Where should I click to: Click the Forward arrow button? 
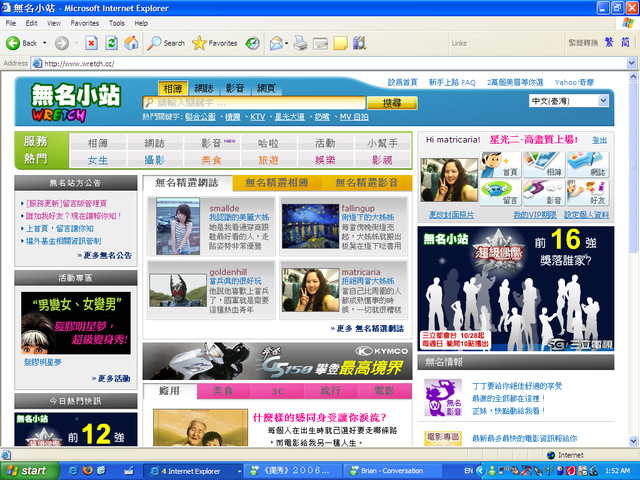(62, 43)
